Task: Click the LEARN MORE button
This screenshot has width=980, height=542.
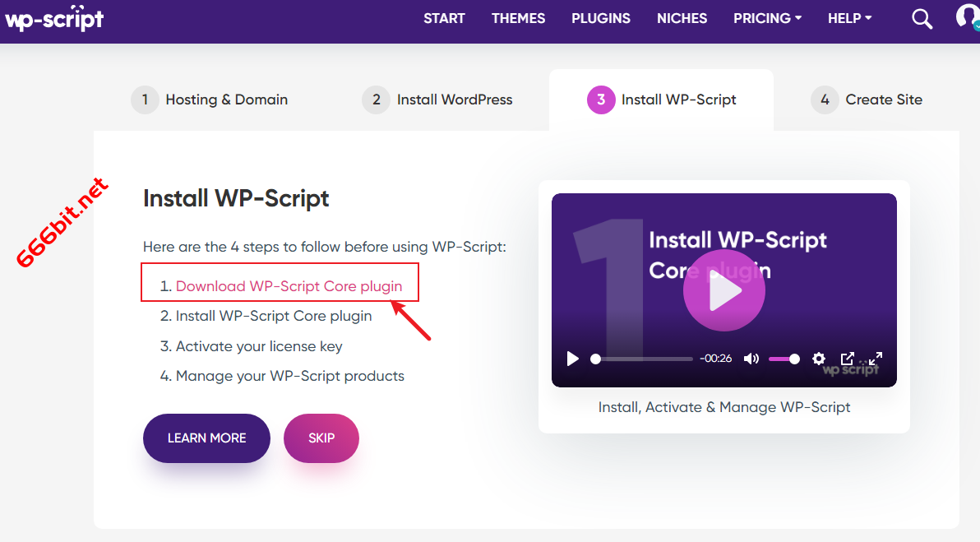Action: coord(207,438)
